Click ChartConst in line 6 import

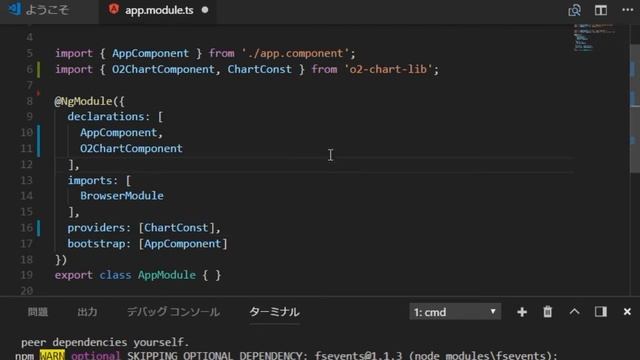pyautogui.click(x=260, y=69)
